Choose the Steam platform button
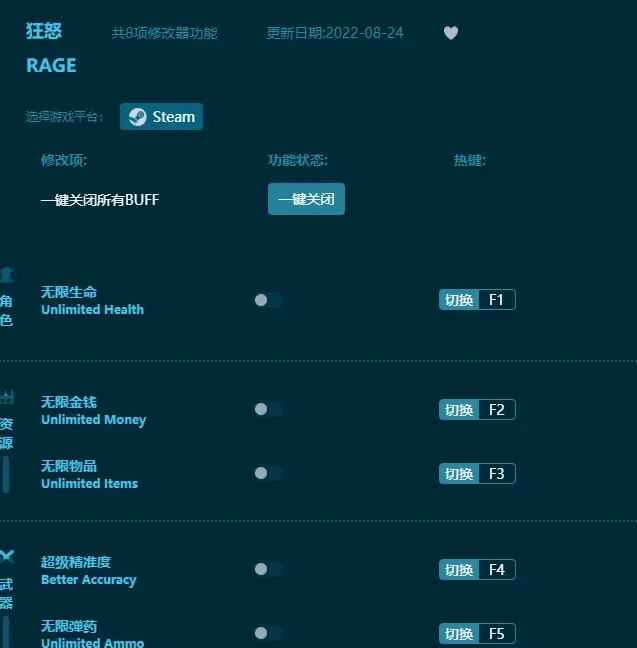637x648 pixels. point(161,117)
